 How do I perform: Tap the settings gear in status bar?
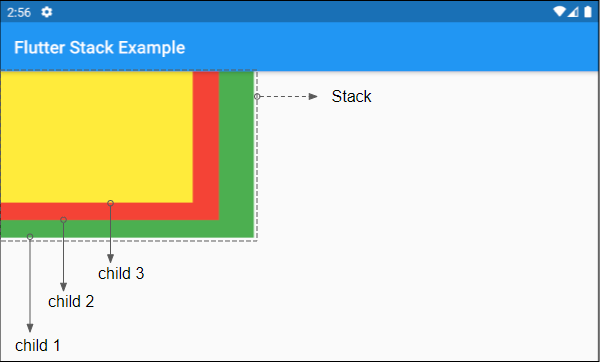pyautogui.click(x=47, y=12)
